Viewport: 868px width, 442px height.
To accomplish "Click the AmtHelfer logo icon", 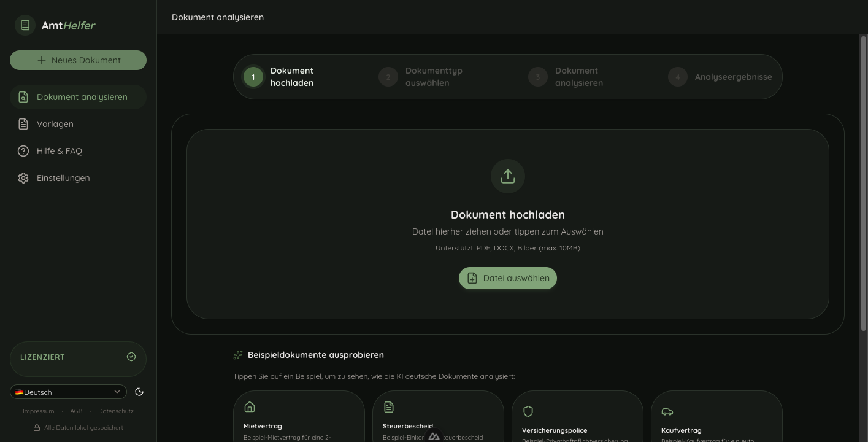I will click(x=25, y=25).
